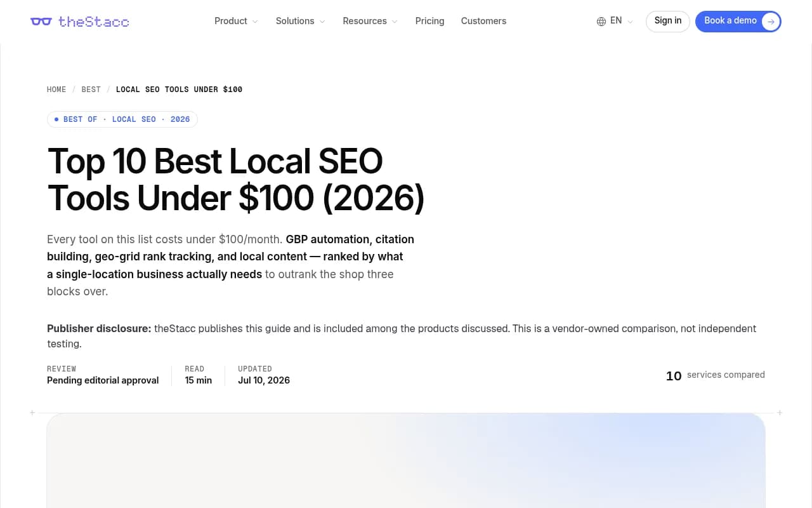
Task: Click the 15 min read time
Action: pyautogui.click(x=199, y=380)
